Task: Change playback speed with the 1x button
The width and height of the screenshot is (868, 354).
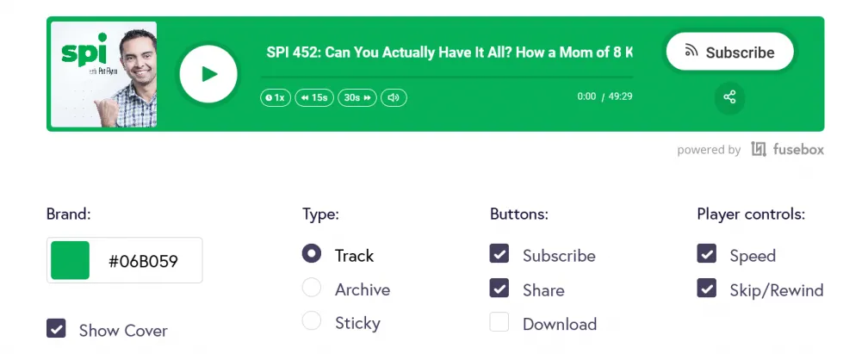Action: coord(276,97)
